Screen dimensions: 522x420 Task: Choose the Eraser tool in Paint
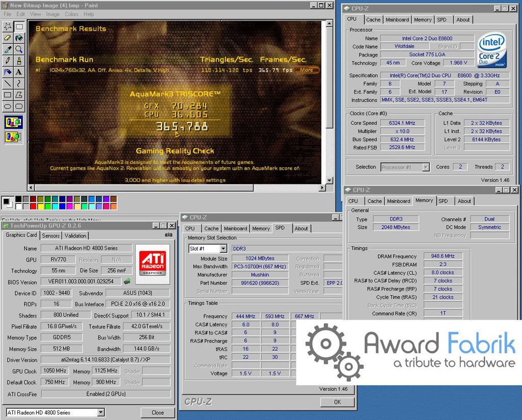[7, 38]
